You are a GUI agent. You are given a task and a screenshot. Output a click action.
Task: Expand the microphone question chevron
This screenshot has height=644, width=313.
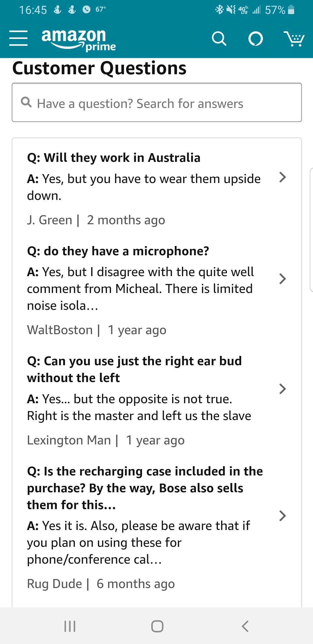[x=282, y=279]
